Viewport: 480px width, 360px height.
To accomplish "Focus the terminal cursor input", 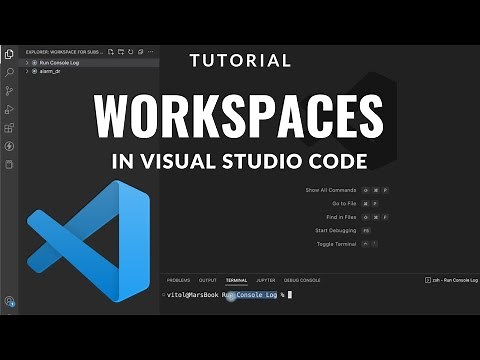I will [x=290, y=295].
